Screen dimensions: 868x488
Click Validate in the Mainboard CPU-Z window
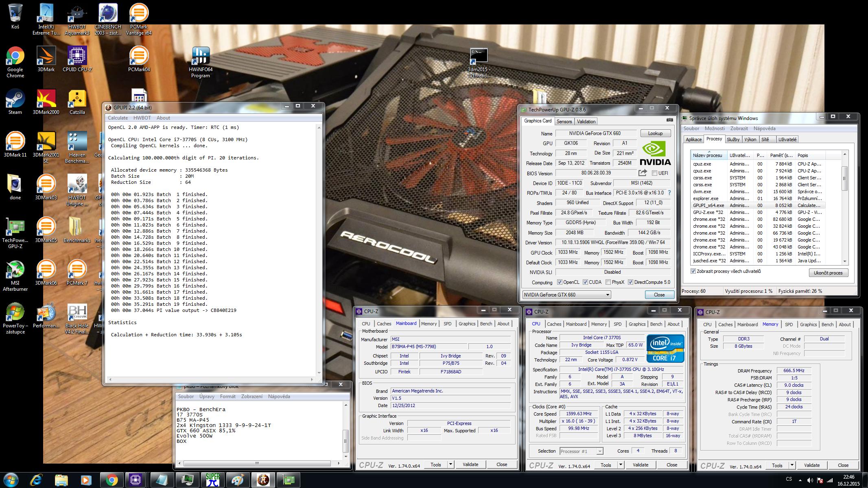pos(470,464)
